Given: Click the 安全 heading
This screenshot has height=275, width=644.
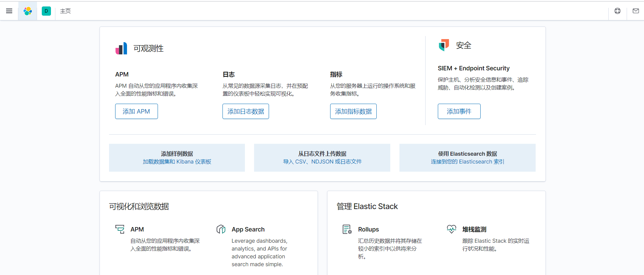Looking at the screenshot, I should (x=464, y=45).
